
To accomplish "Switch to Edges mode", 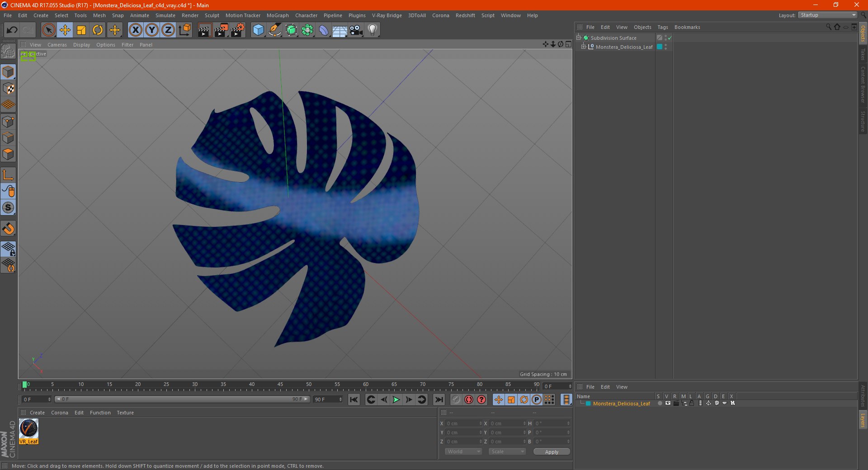I will tap(9, 138).
